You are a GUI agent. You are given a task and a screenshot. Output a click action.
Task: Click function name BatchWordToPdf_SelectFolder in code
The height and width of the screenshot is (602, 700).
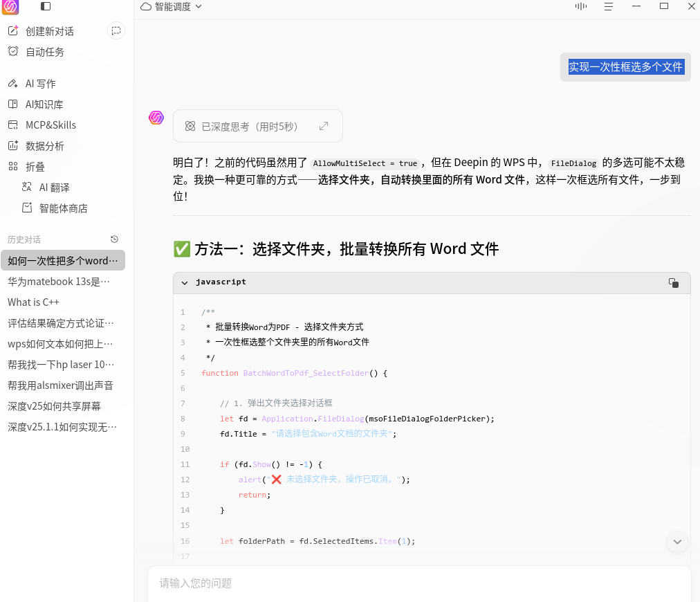[306, 373]
